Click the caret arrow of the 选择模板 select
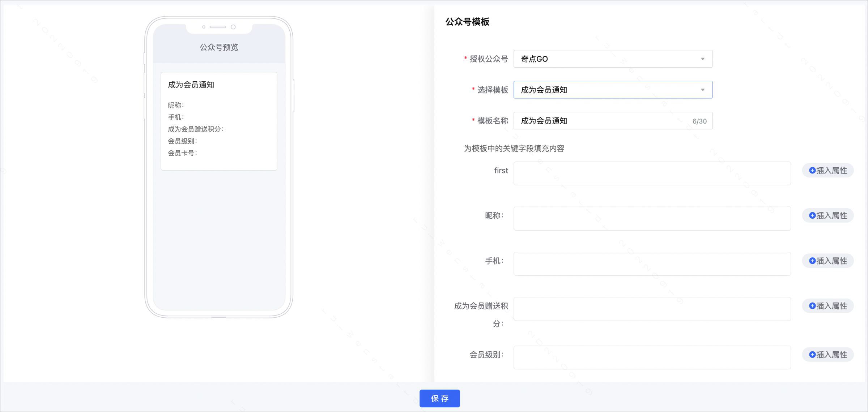The width and height of the screenshot is (868, 412). 702,90
